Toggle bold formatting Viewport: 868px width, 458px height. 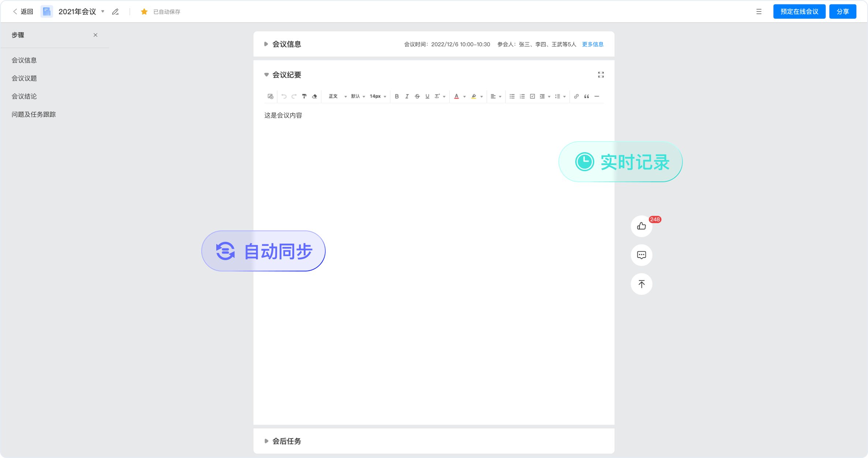click(x=397, y=96)
